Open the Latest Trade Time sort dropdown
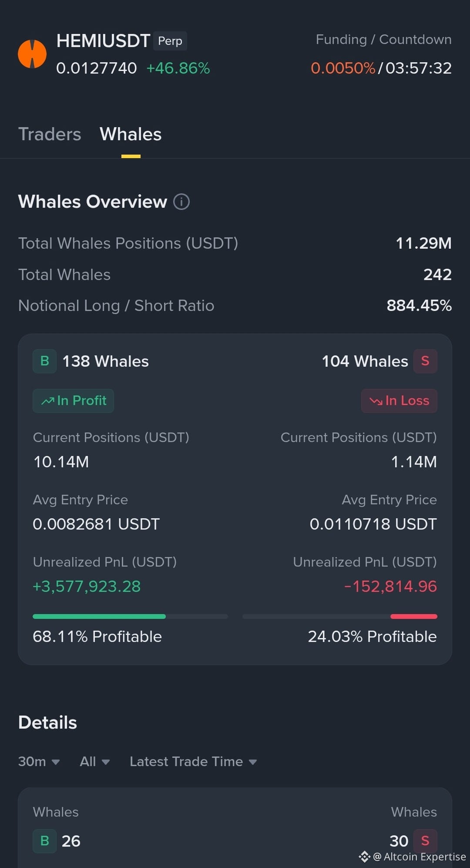This screenshot has width=470, height=868. click(193, 762)
